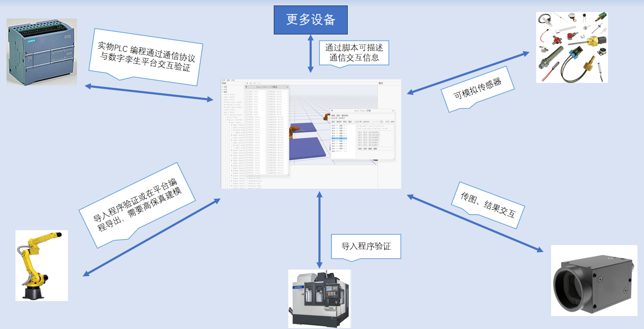Check the IN[1] input checkbox
This screenshot has width=644, height=329.
point(246,94)
